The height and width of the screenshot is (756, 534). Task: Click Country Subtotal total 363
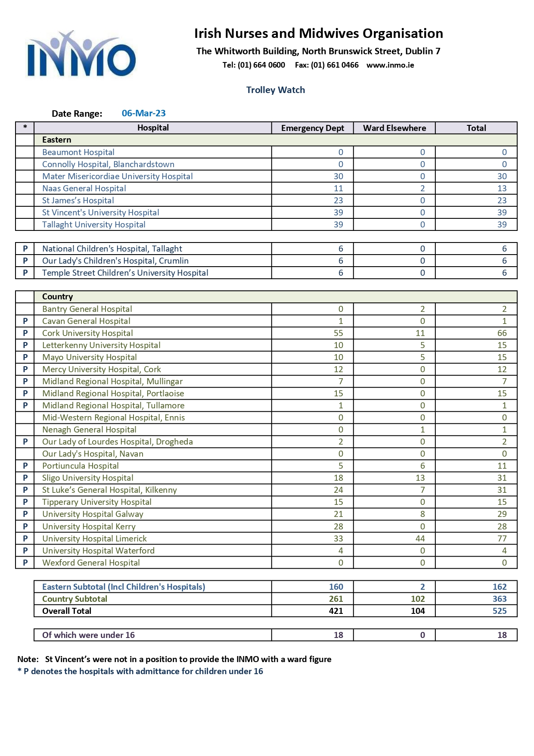(500, 599)
